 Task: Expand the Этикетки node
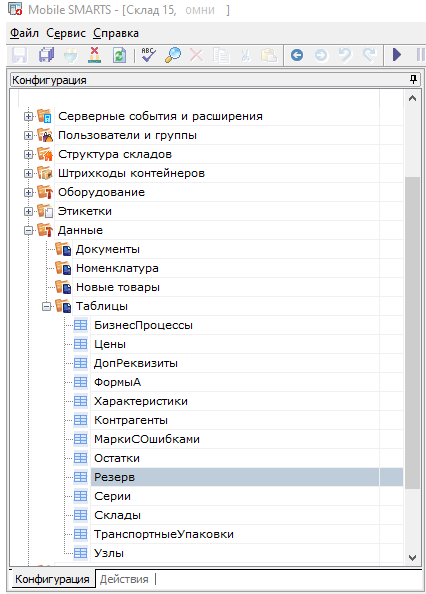tap(28, 211)
